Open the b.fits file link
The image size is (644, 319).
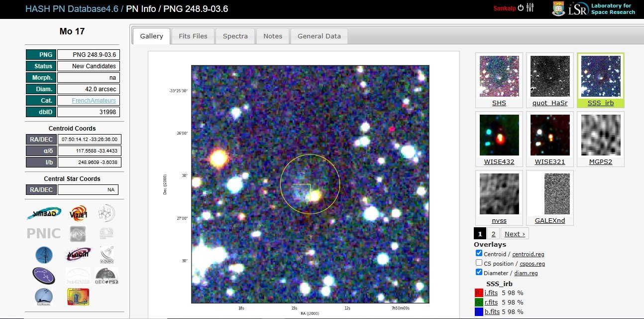492,312
